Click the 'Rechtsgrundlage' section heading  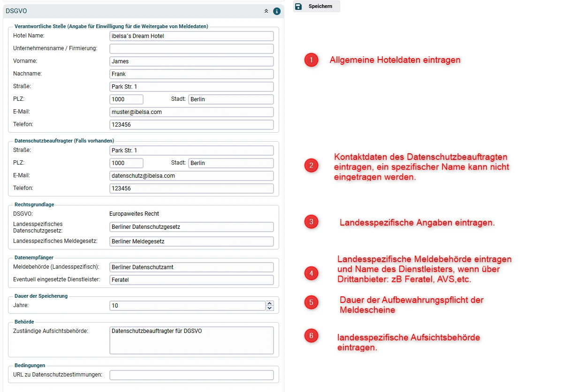coord(34,204)
